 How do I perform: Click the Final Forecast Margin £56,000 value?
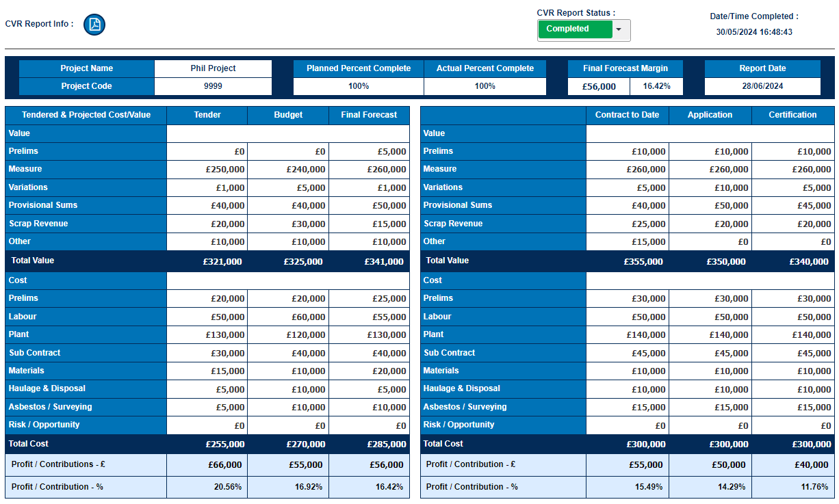coord(599,87)
